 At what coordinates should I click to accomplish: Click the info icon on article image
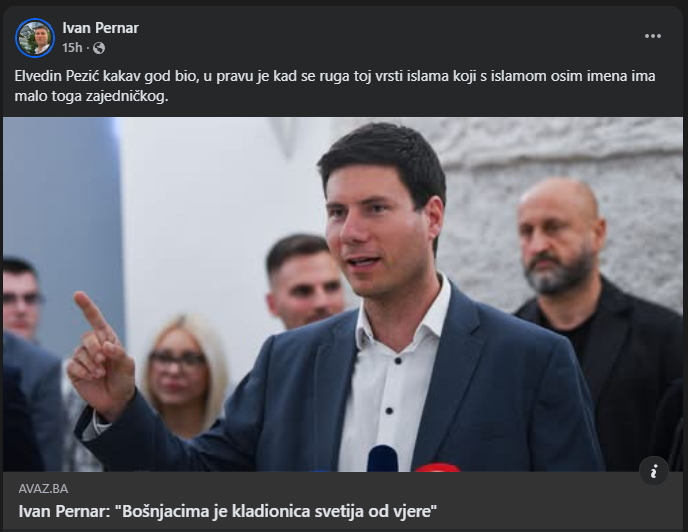653,471
